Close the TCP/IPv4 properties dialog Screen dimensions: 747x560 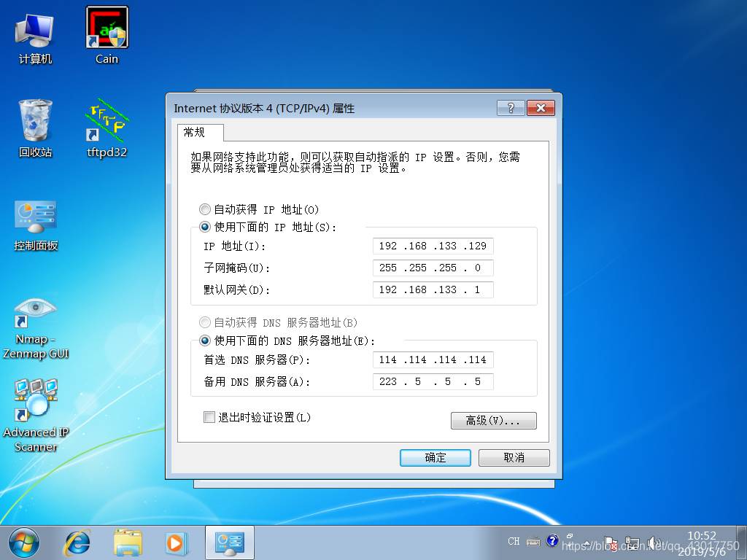[541, 108]
